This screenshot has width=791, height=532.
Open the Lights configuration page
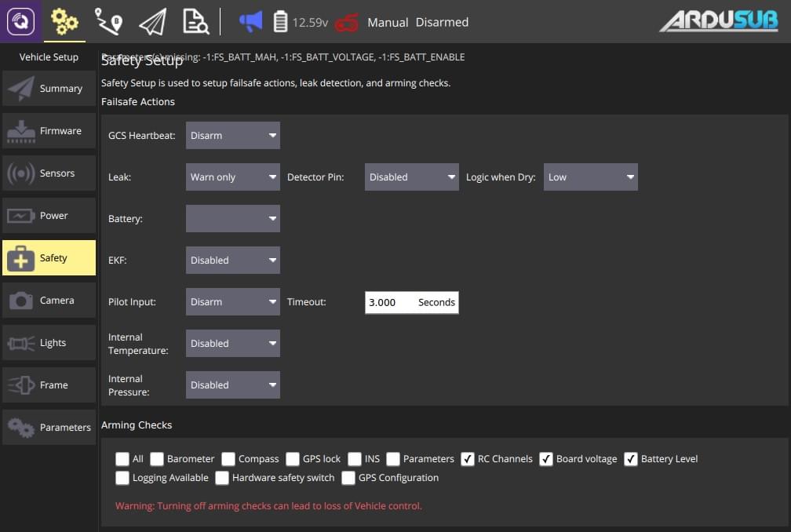coord(49,342)
